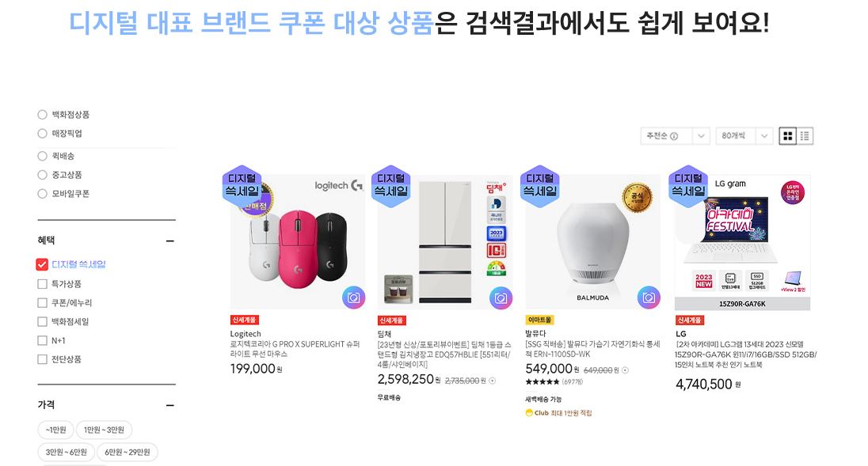Image resolution: width=868 pixels, height=466 pixels.
Task: Open image search camera icon on Logitech mouse
Action: (x=353, y=298)
